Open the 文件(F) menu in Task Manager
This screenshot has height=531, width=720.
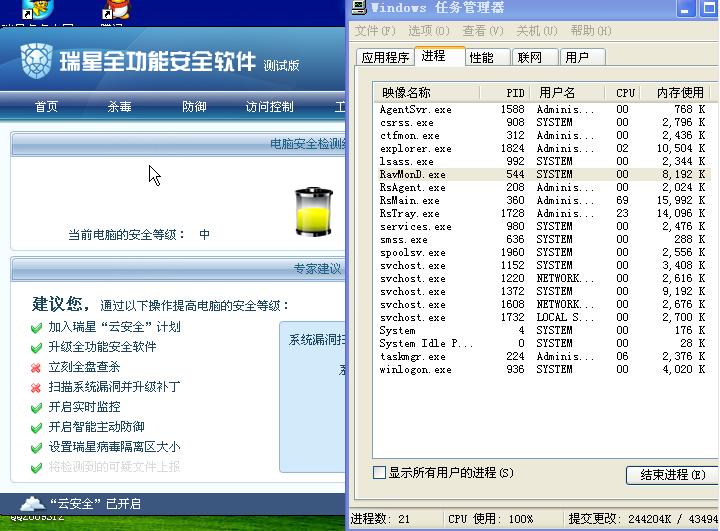point(375,31)
